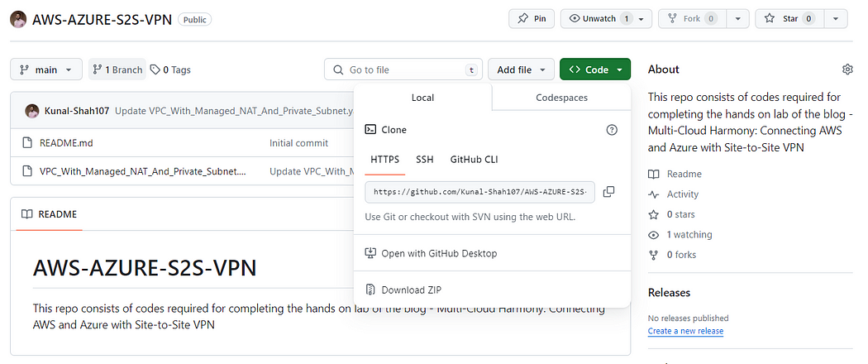The width and height of the screenshot is (868, 364).
Task: Open the Add file dropdown
Action: coord(521,69)
